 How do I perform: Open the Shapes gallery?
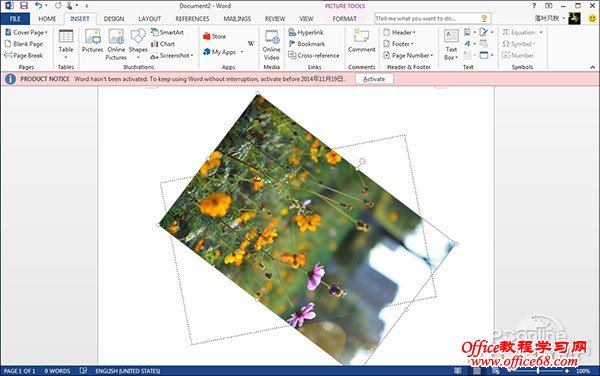[x=138, y=44]
